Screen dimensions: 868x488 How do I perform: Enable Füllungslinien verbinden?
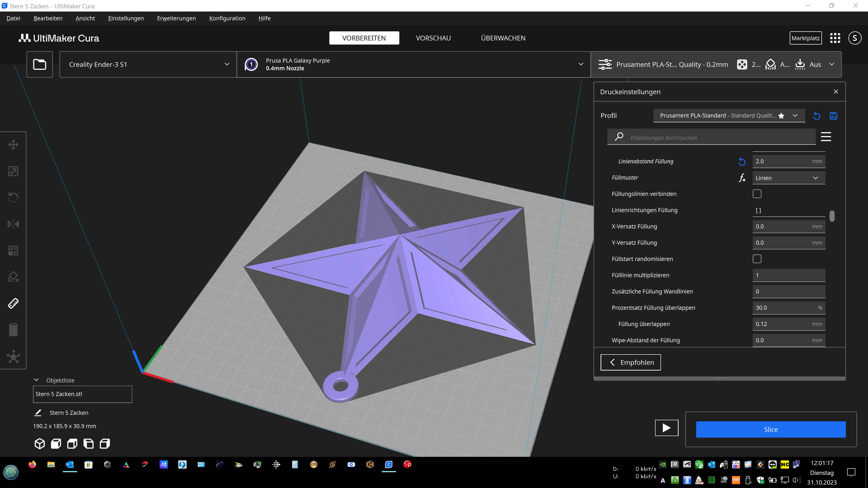757,194
